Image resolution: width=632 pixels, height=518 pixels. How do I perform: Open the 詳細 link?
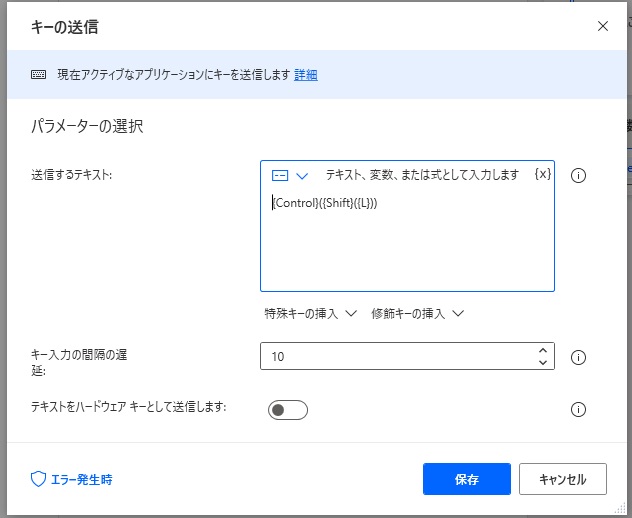pyautogui.click(x=306, y=75)
